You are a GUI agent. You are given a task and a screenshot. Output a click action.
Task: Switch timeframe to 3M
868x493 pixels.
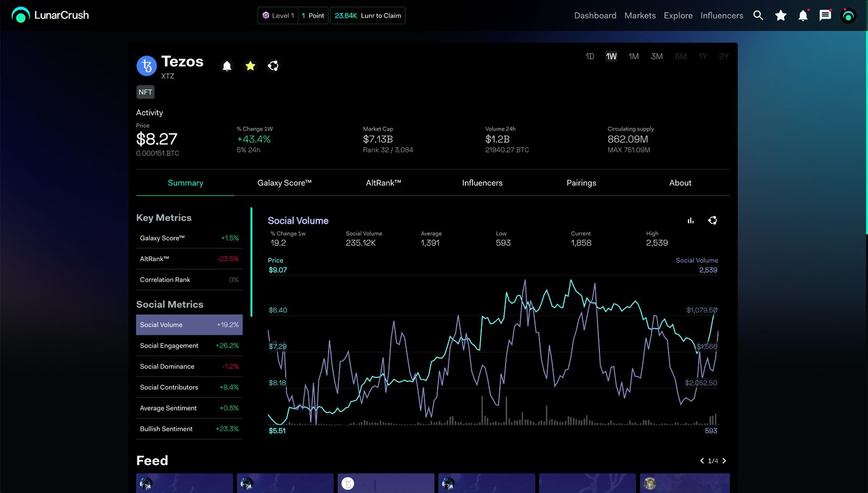point(657,56)
